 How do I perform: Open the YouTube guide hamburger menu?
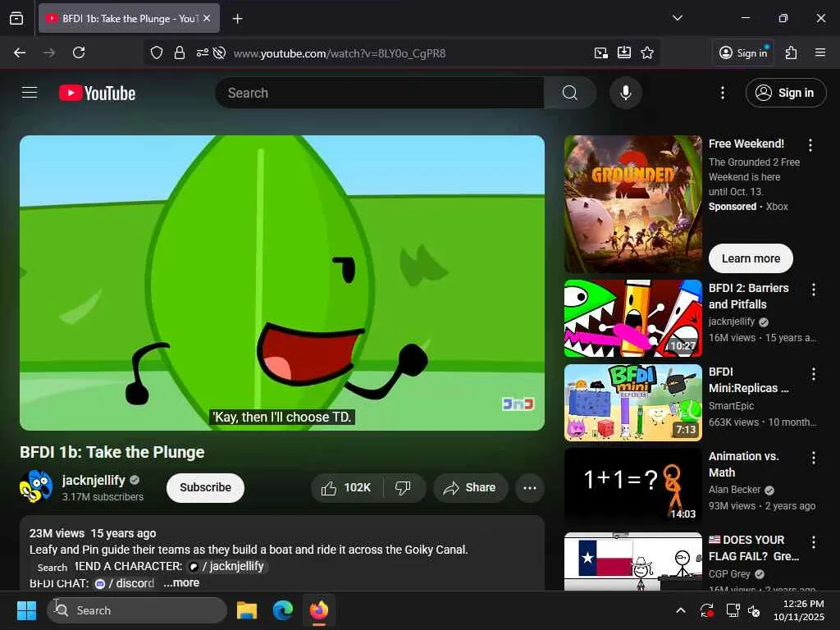tap(30, 93)
